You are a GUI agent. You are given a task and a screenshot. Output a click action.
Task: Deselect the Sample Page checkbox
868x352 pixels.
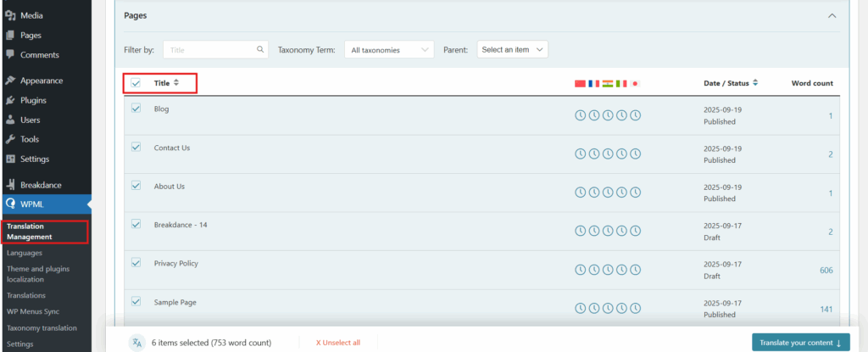tap(136, 301)
